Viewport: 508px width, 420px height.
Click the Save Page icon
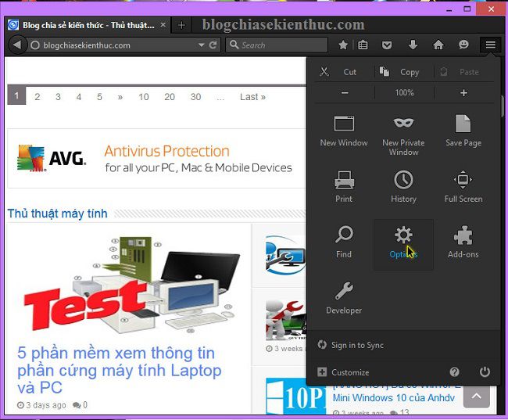click(x=463, y=124)
